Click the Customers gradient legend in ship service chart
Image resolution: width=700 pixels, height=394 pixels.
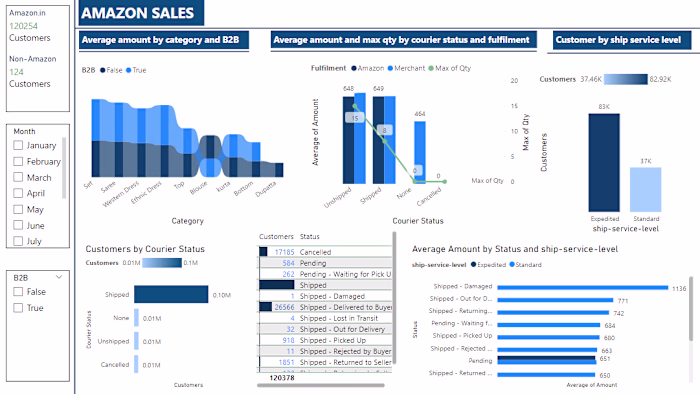click(625, 79)
